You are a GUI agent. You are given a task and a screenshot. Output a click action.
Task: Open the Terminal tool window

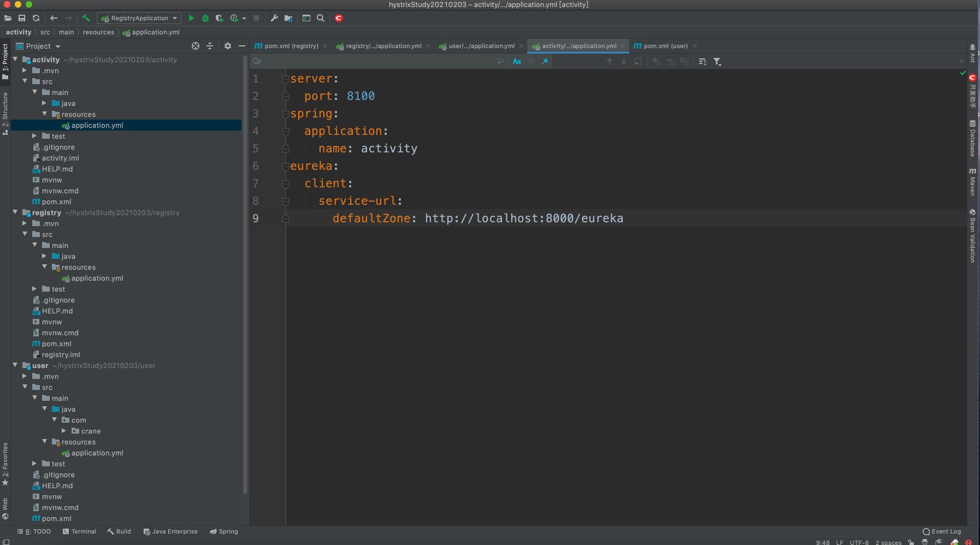tap(79, 531)
